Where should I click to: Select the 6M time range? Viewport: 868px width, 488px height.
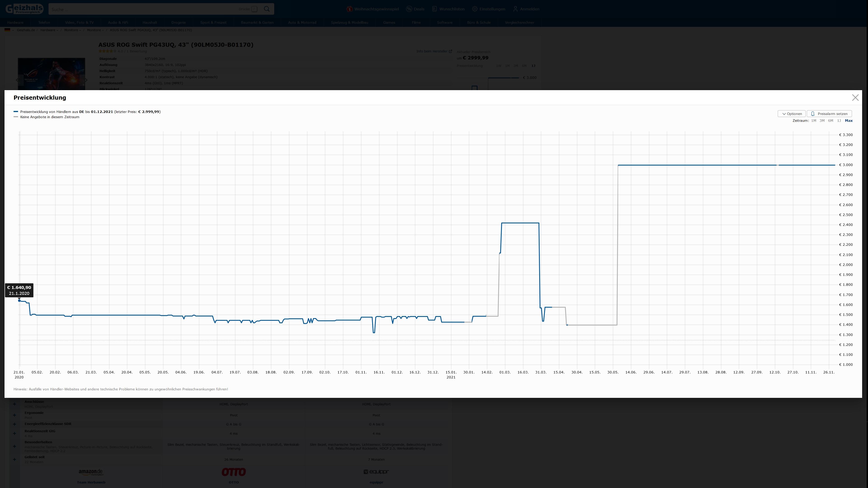830,121
